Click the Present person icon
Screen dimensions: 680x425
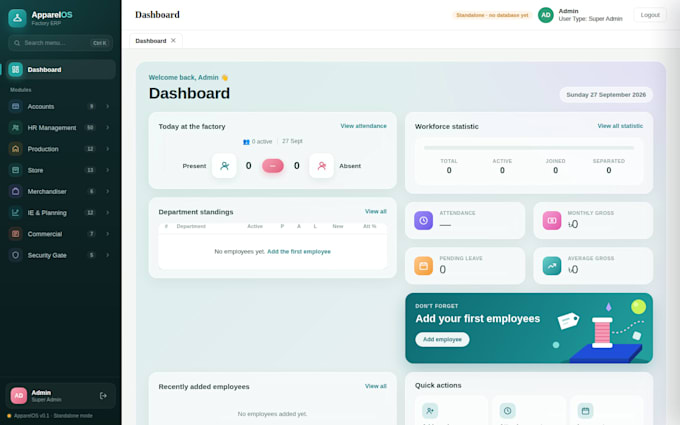(224, 166)
